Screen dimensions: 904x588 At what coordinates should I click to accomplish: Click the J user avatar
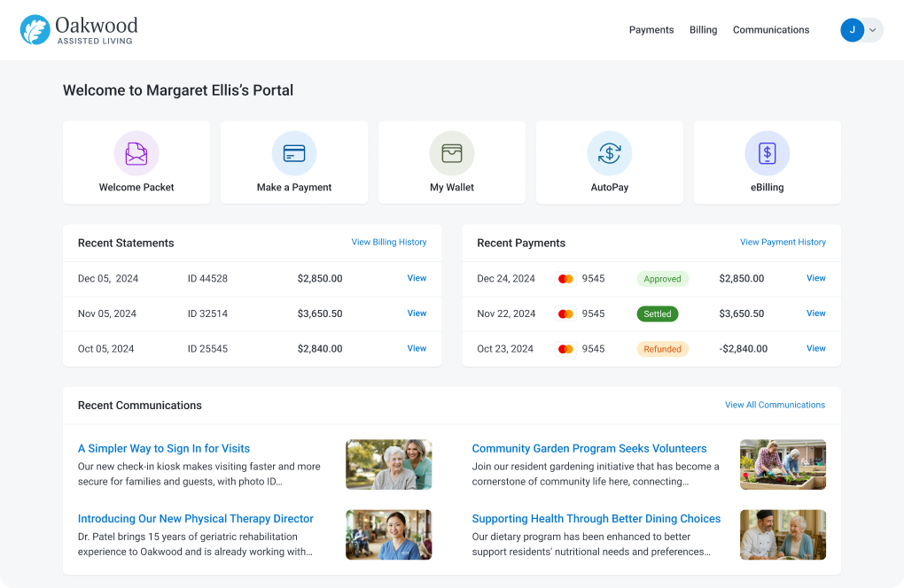852,30
